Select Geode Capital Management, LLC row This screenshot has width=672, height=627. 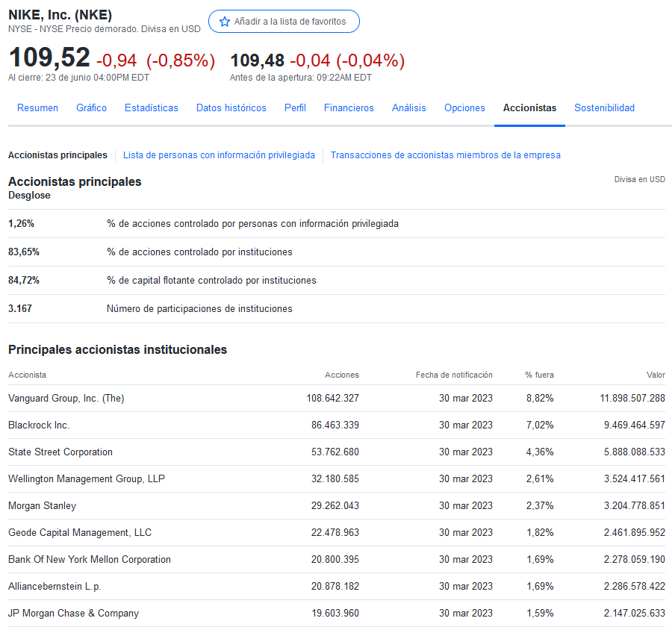pyautogui.click(x=337, y=533)
